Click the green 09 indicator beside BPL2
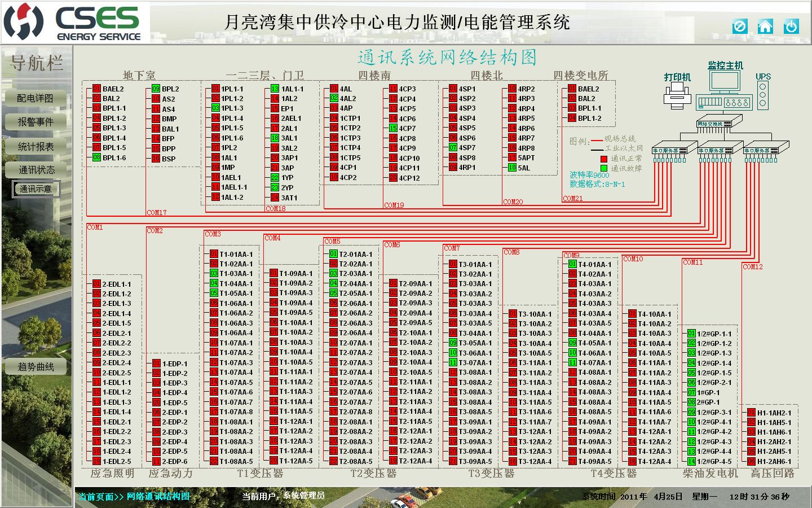812x508 pixels. tap(156, 89)
